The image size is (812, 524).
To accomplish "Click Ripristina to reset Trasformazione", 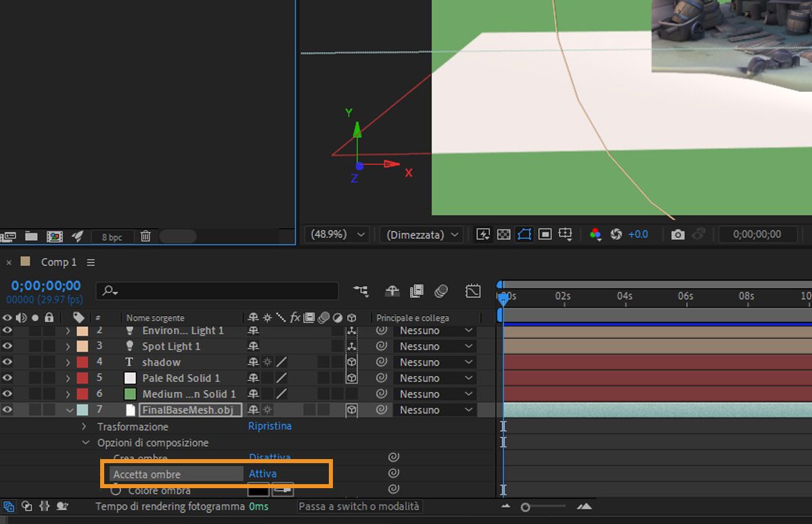I will point(270,427).
